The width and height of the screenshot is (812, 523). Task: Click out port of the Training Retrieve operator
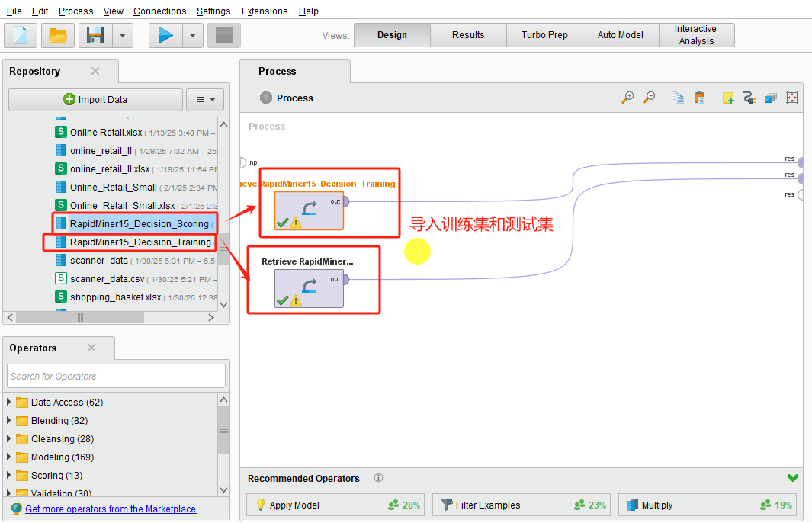345,201
